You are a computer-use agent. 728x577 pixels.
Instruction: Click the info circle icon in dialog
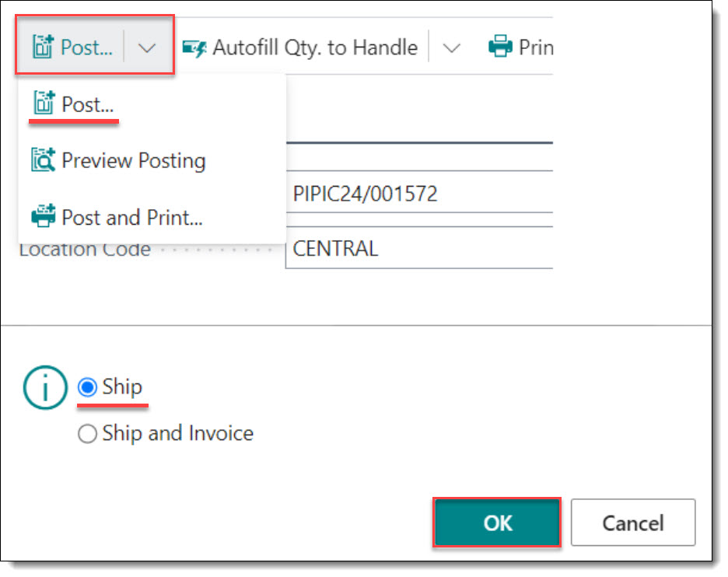45,388
